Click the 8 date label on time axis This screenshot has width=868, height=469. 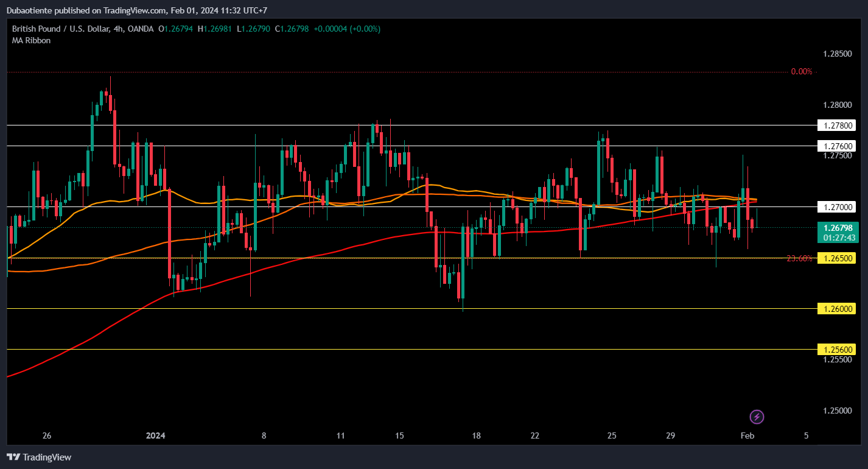coord(264,435)
